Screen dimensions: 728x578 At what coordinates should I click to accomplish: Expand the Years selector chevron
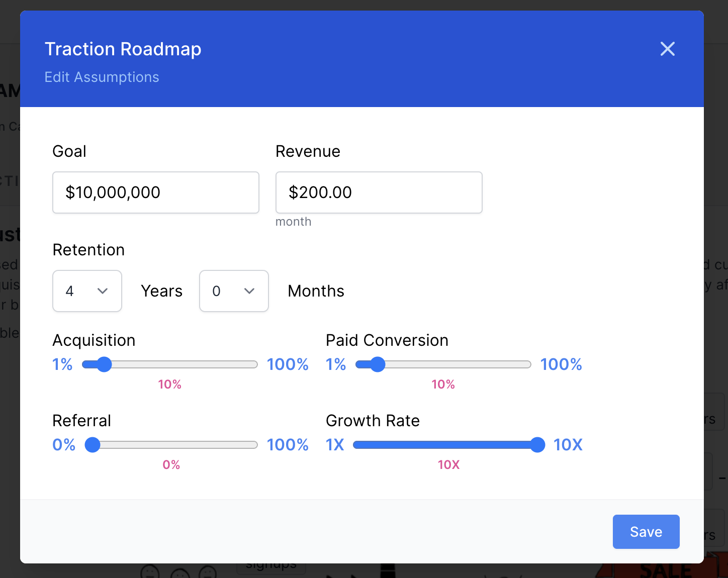[x=103, y=291]
